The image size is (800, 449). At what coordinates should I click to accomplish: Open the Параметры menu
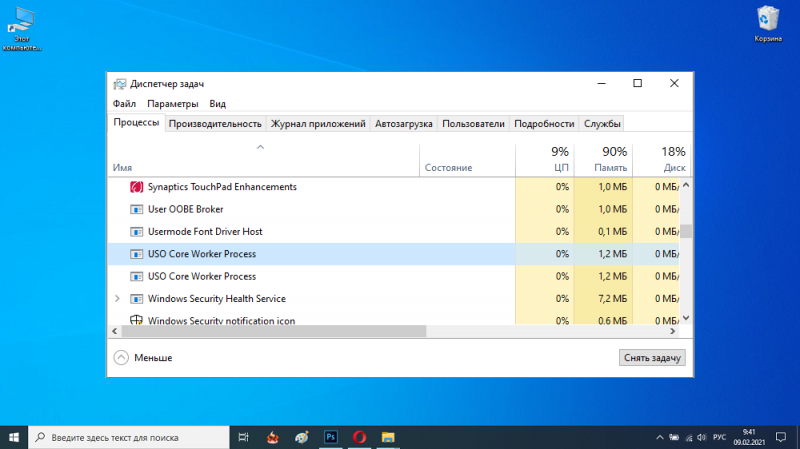coord(172,104)
